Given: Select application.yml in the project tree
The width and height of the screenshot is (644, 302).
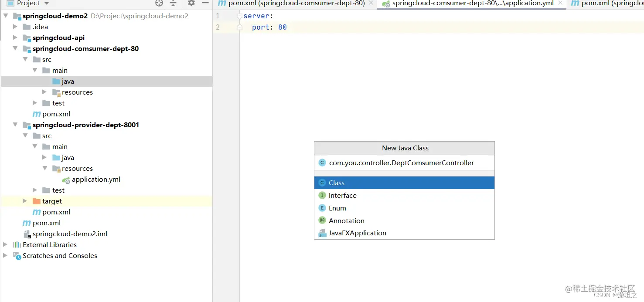Looking at the screenshot, I should (x=96, y=180).
